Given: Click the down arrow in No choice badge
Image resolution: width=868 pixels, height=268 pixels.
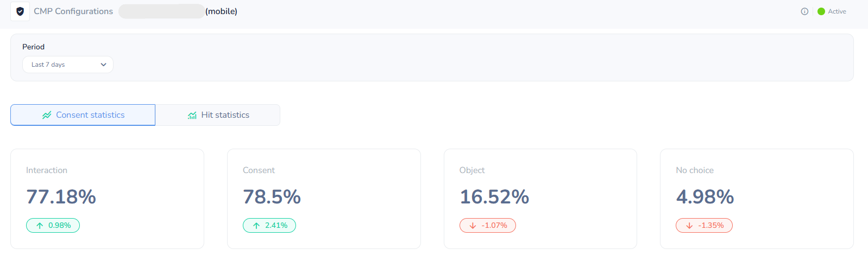Looking at the screenshot, I should point(689,226).
